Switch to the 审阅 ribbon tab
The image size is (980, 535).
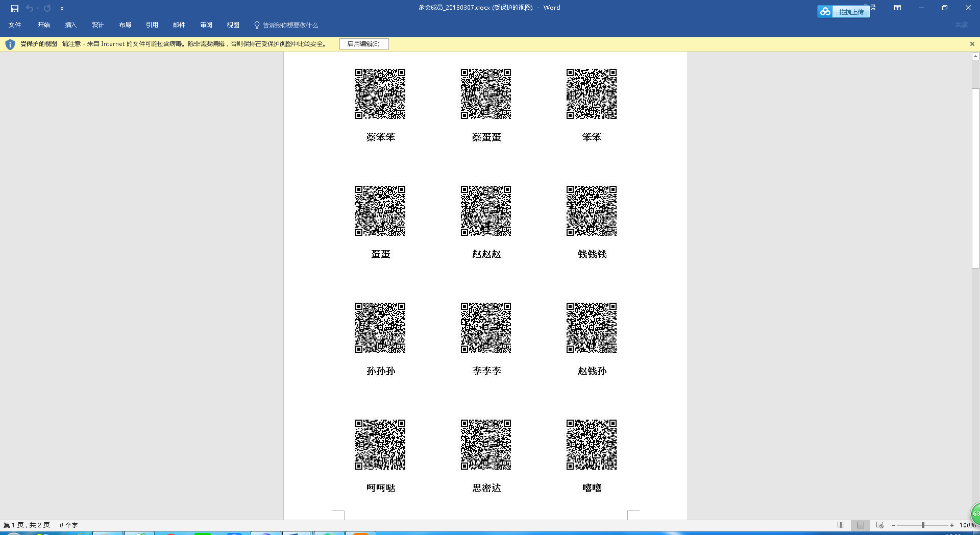tap(206, 25)
